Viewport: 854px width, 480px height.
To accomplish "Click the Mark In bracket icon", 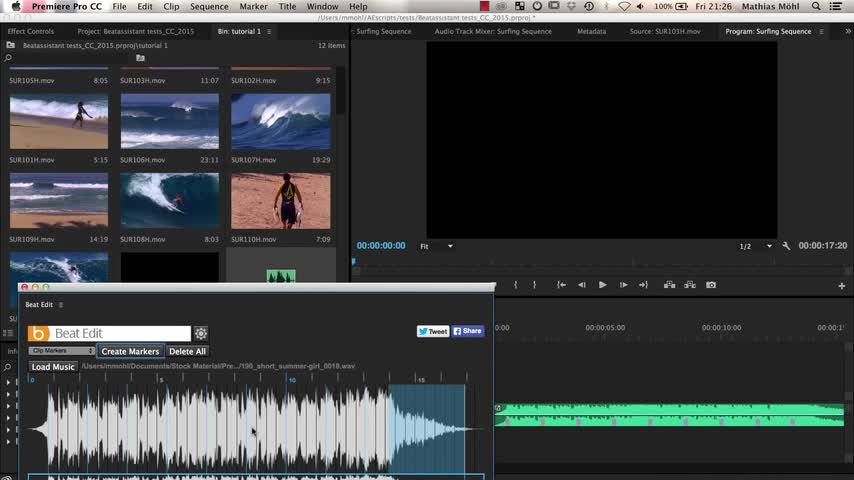I will click(516, 285).
